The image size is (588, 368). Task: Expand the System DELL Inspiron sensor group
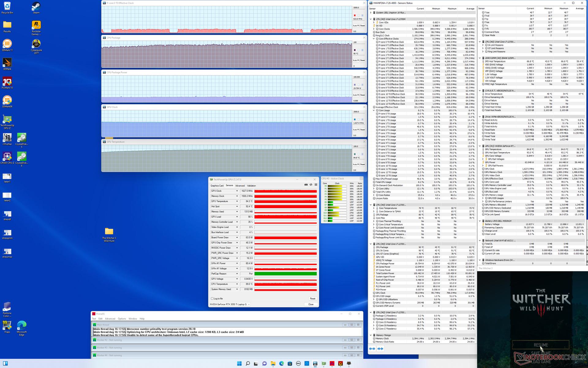371,13
